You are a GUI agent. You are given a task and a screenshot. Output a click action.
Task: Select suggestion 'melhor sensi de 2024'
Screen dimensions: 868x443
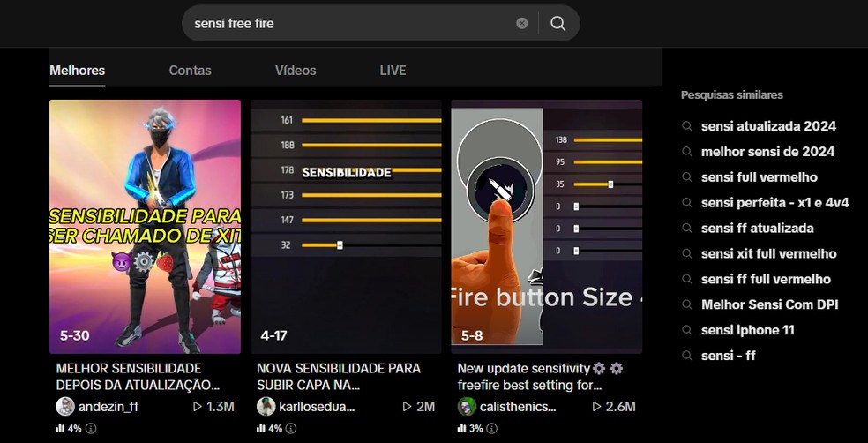(x=767, y=152)
